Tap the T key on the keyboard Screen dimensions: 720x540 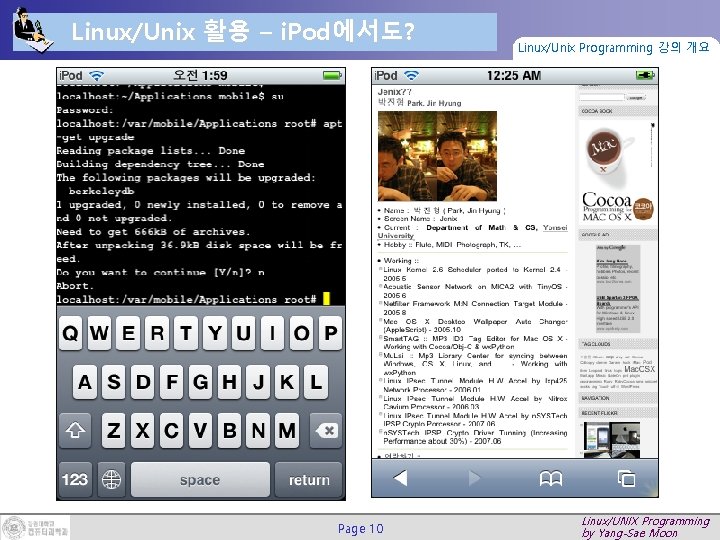tap(186, 333)
